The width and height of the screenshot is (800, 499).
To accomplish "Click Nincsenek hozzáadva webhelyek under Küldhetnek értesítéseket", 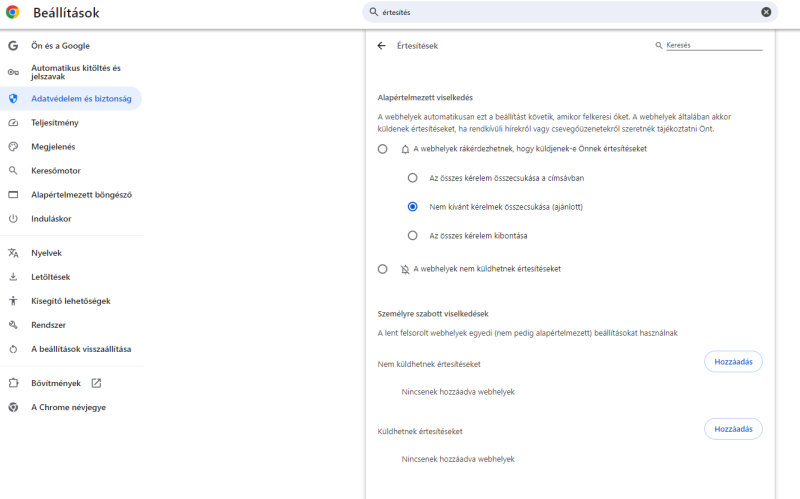I will coord(458,459).
